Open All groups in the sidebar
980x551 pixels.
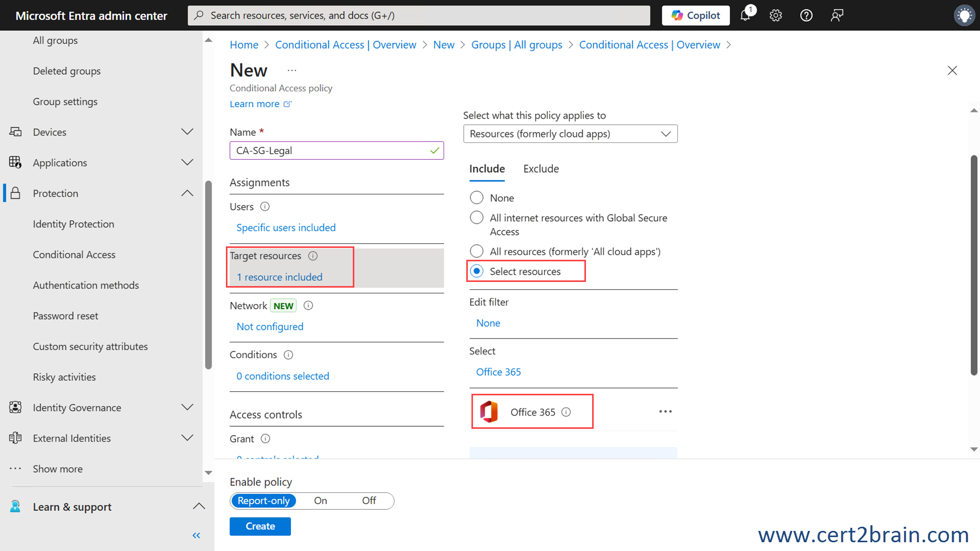[55, 40]
